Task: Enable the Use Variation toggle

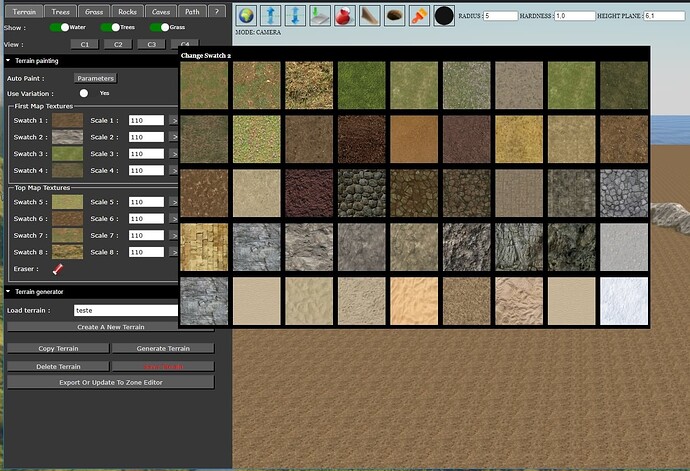Action: pos(84,93)
